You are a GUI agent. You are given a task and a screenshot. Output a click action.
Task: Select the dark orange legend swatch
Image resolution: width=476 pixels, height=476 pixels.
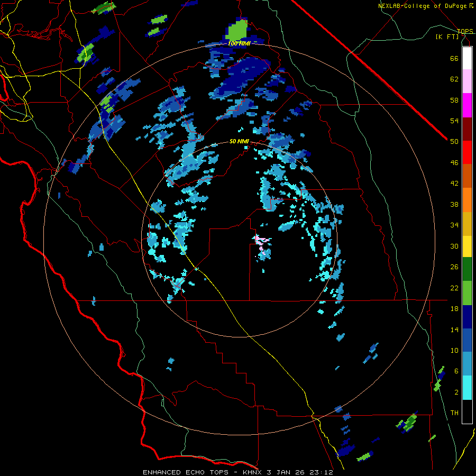pyautogui.click(x=467, y=176)
